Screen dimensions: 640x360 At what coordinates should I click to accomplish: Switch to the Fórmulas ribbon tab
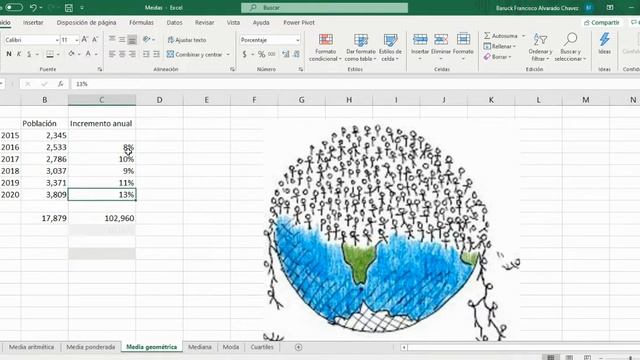coord(141,23)
